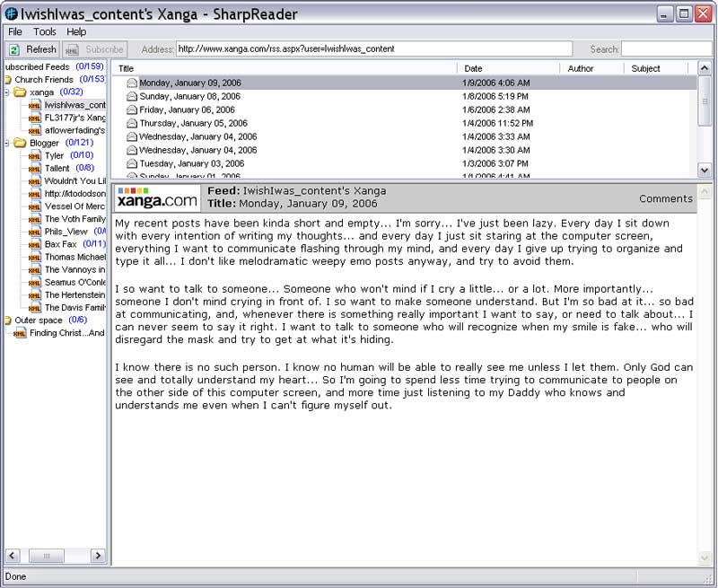Click XML icon beside The Voth Family feed
This screenshot has width=718, height=588.
(34, 219)
